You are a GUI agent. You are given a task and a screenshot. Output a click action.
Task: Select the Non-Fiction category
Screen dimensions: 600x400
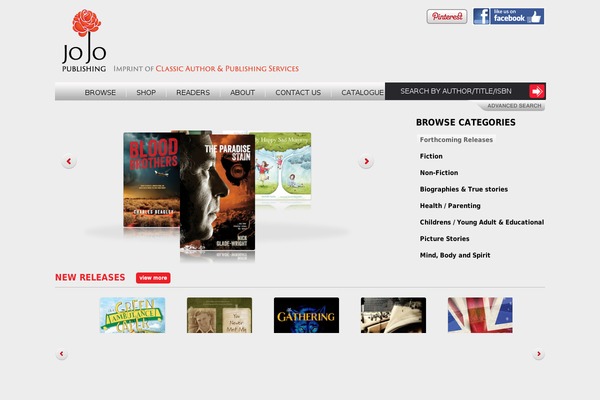[x=439, y=173]
